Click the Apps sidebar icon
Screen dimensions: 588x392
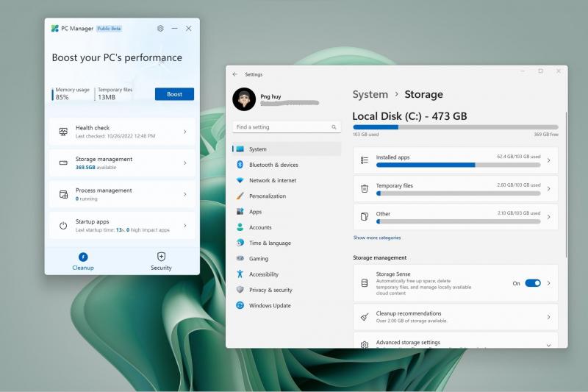[x=240, y=212]
